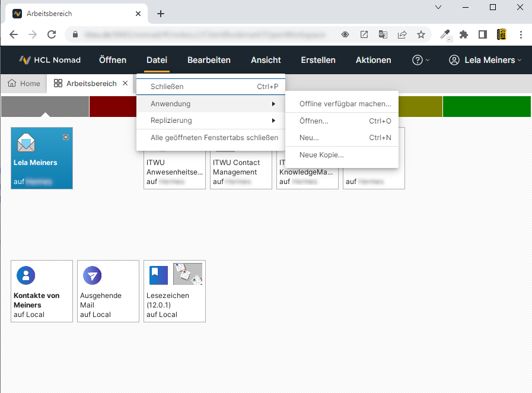Expand the Anwendung submenu
Image resolution: width=532 pixels, height=393 pixels.
(211, 104)
